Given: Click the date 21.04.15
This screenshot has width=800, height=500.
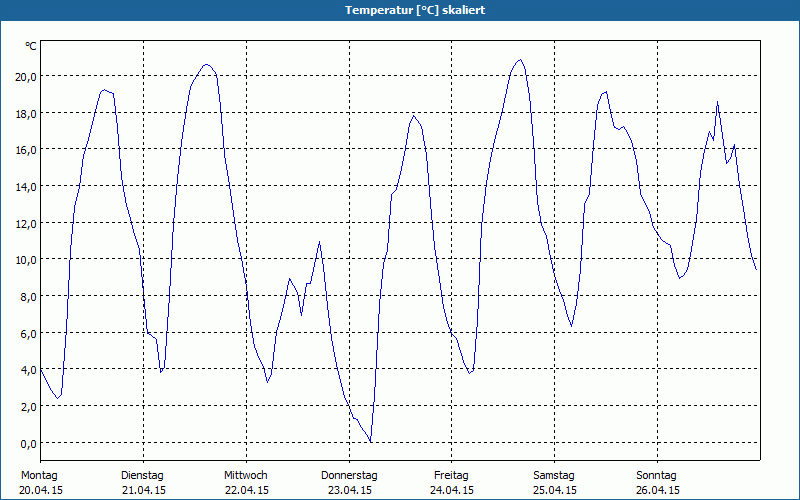Looking at the screenshot, I should [x=144, y=490].
